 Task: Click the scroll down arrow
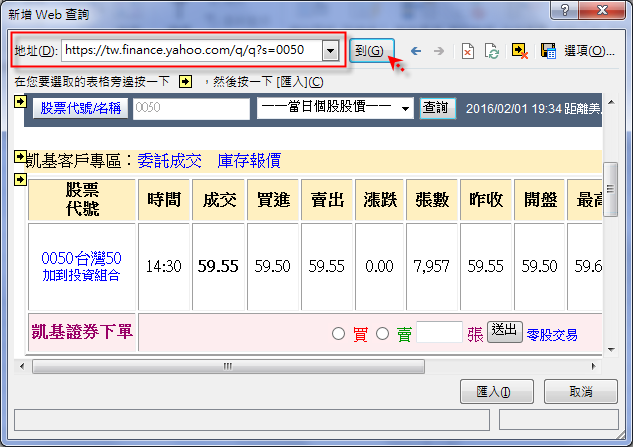tap(611, 350)
